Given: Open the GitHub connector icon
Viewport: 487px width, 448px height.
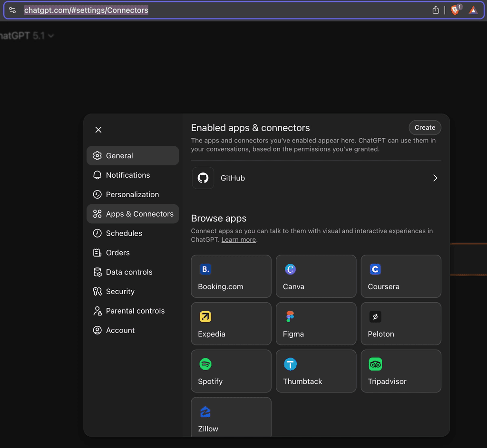Looking at the screenshot, I should pyautogui.click(x=203, y=178).
